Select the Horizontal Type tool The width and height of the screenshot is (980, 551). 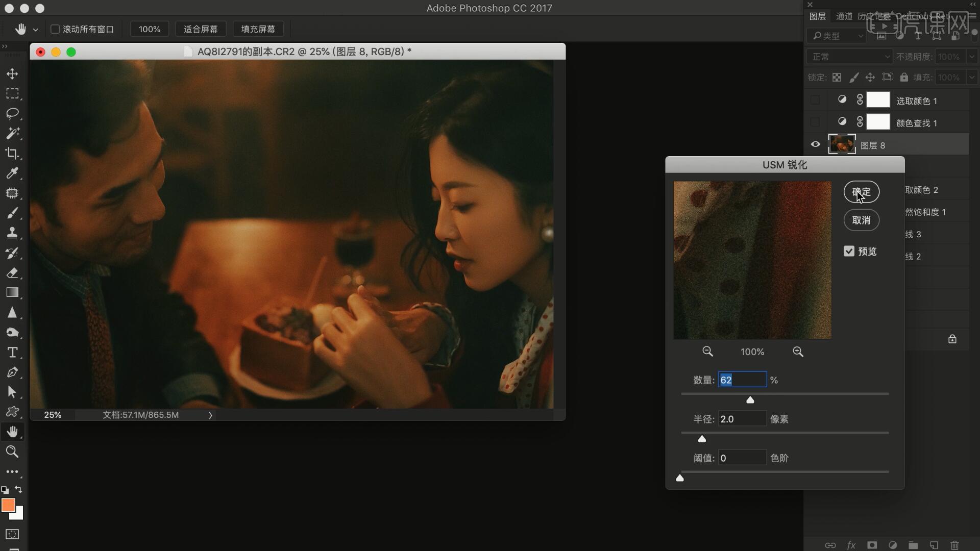(12, 353)
